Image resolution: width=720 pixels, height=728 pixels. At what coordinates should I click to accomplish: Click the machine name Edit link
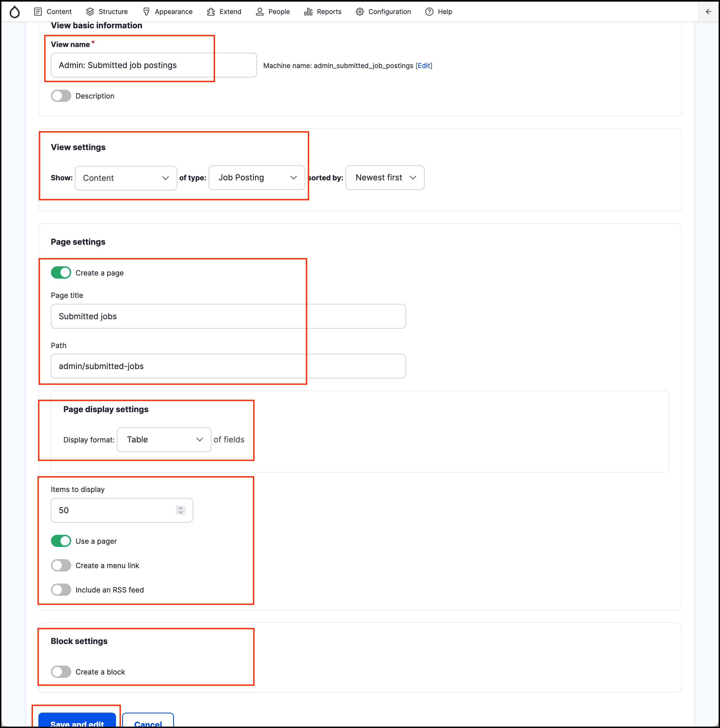pyautogui.click(x=424, y=66)
